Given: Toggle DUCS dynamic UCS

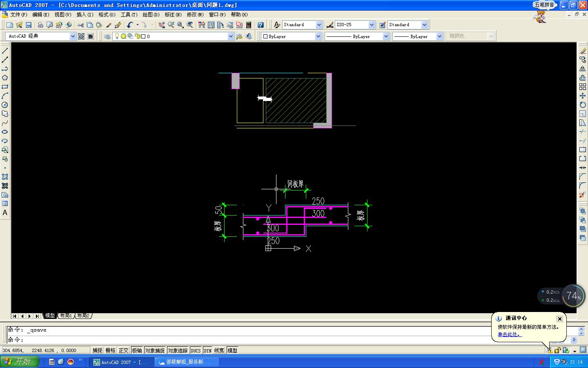Looking at the screenshot, I should coord(196,350).
